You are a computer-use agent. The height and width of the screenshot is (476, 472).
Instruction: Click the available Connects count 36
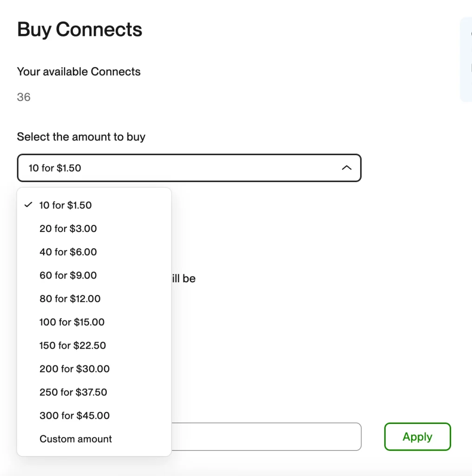tap(24, 97)
